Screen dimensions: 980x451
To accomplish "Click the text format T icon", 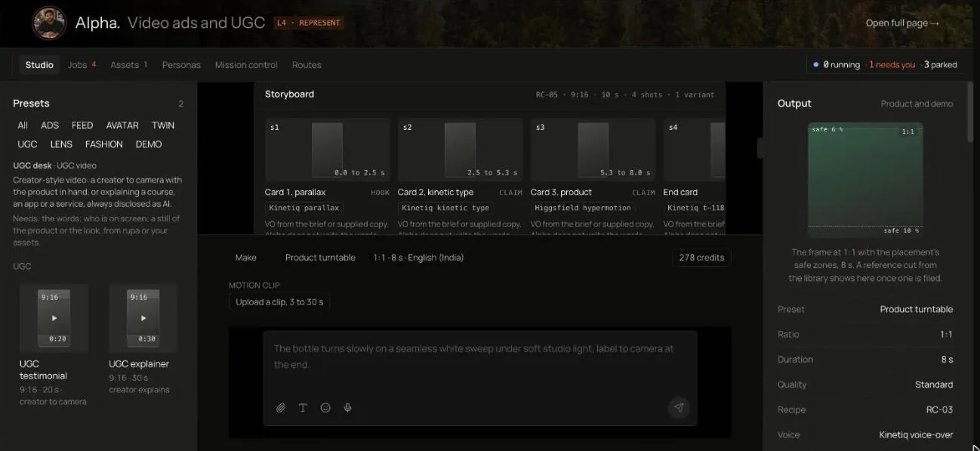I will (x=303, y=408).
